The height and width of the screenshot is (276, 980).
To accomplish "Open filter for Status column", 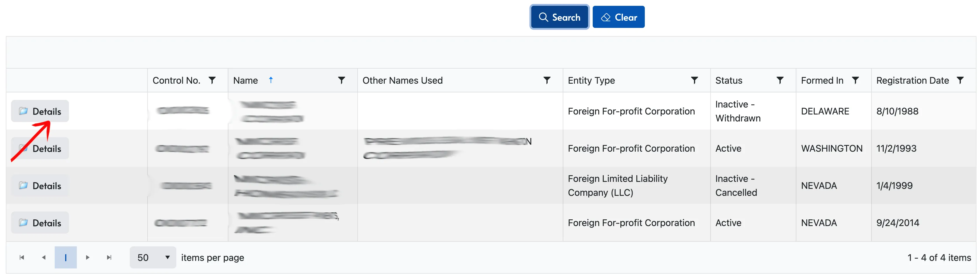I will (780, 80).
